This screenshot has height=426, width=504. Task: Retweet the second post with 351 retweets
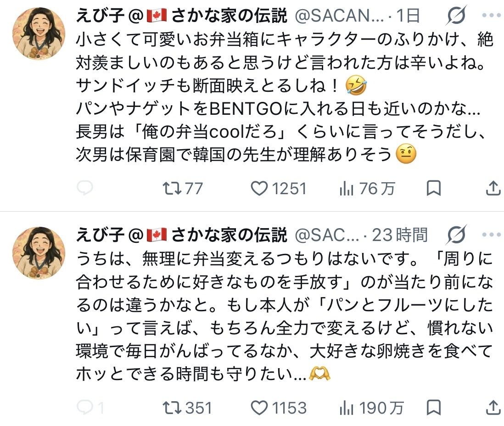click(187, 408)
